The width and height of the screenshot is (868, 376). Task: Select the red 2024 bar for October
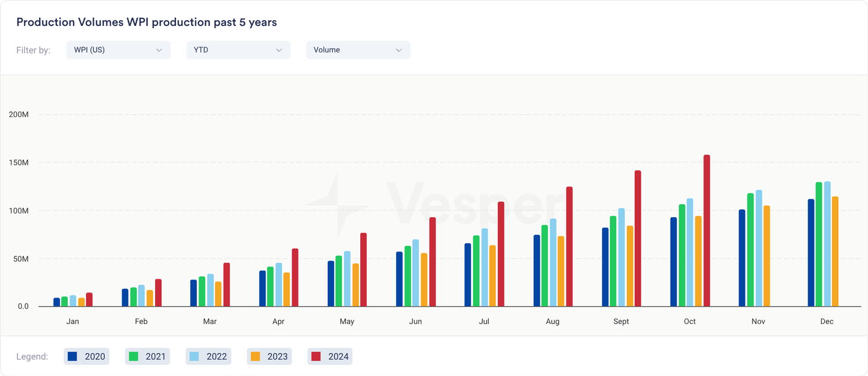coord(706,231)
